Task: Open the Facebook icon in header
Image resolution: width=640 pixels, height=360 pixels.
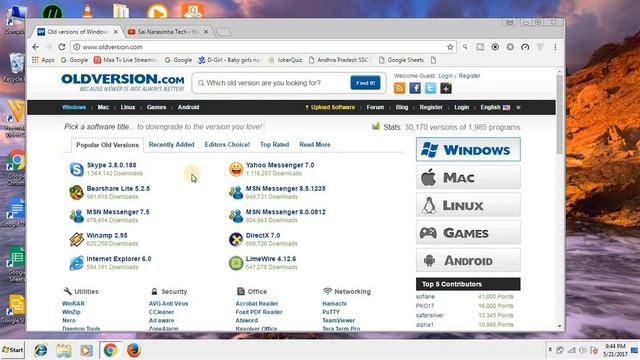Action: (415, 88)
